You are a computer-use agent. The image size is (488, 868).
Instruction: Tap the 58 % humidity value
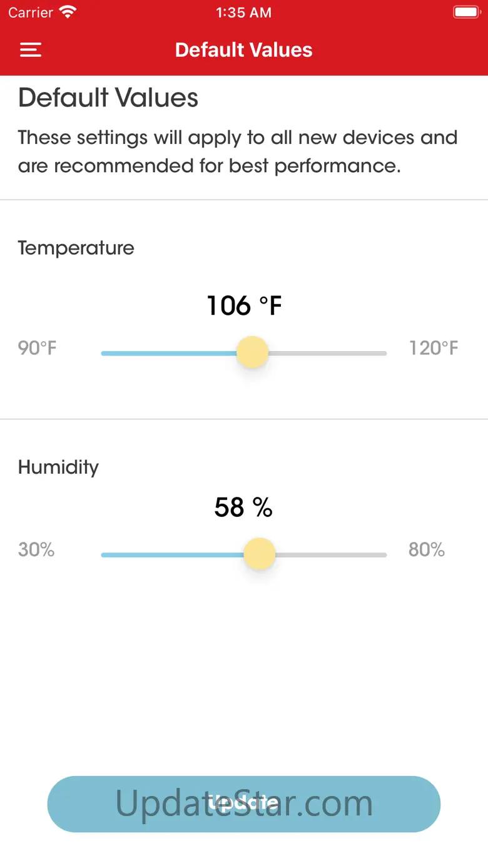pyautogui.click(x=243, y=508)
